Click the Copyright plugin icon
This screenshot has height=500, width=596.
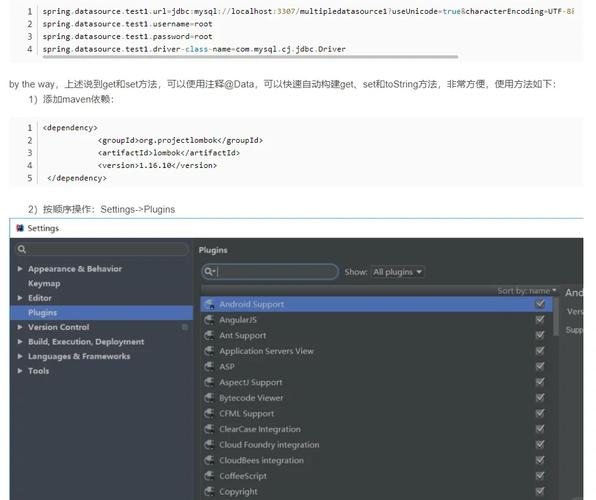[209, 491]
